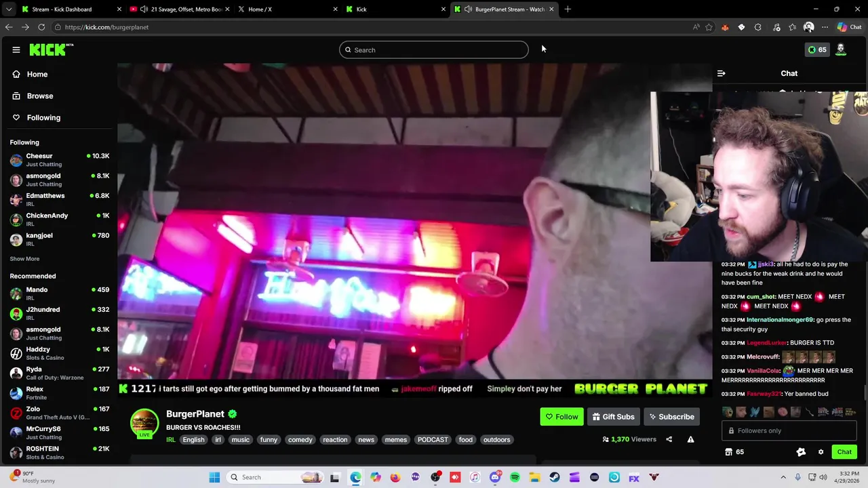This screenshot has height=488, width=868.
Task: Click the BurgerPlanet live avatar
Action: click(144, 424)
